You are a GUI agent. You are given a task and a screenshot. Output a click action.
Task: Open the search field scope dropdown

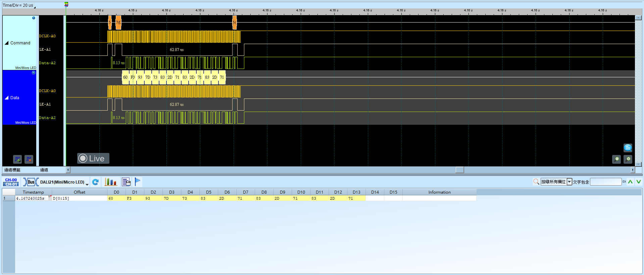pos(569,182)
